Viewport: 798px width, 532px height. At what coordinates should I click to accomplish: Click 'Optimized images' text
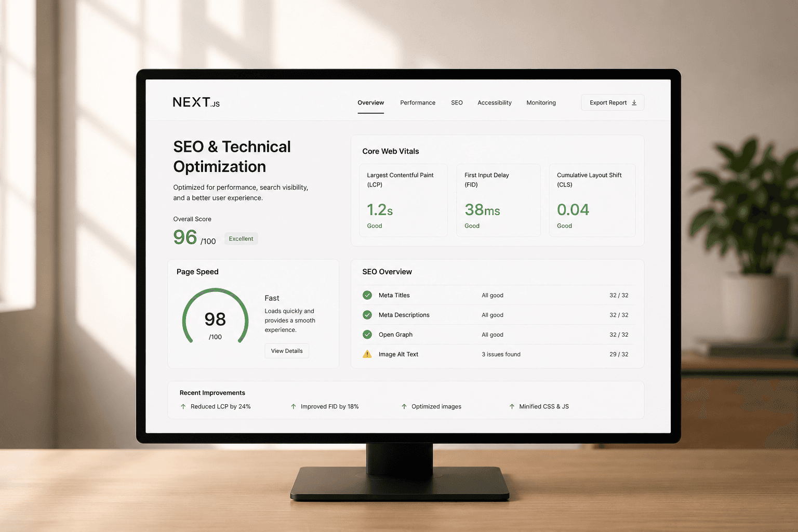point(436,407)
